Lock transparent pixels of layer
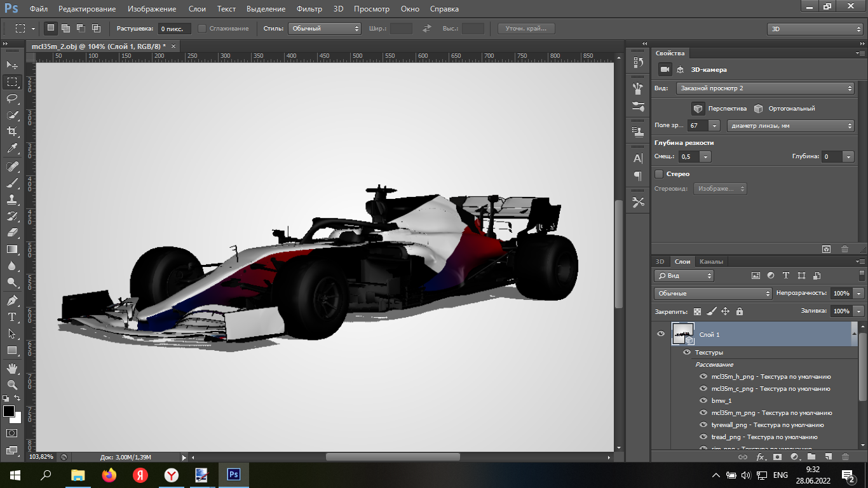The image size is (868, 488). tap(697, 311)
